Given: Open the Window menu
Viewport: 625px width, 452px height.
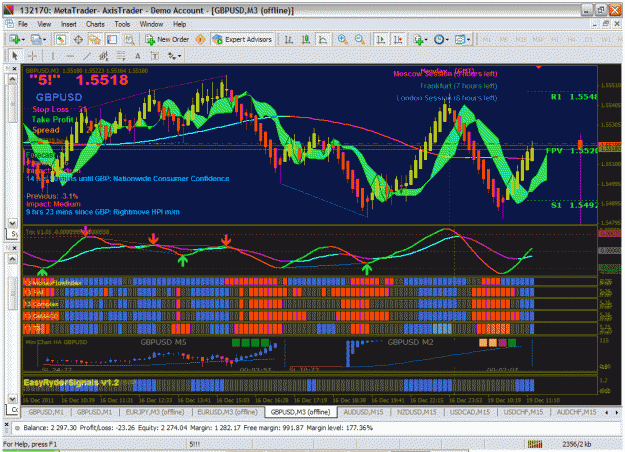Looking at the screenshot, I should pos(151,24).
